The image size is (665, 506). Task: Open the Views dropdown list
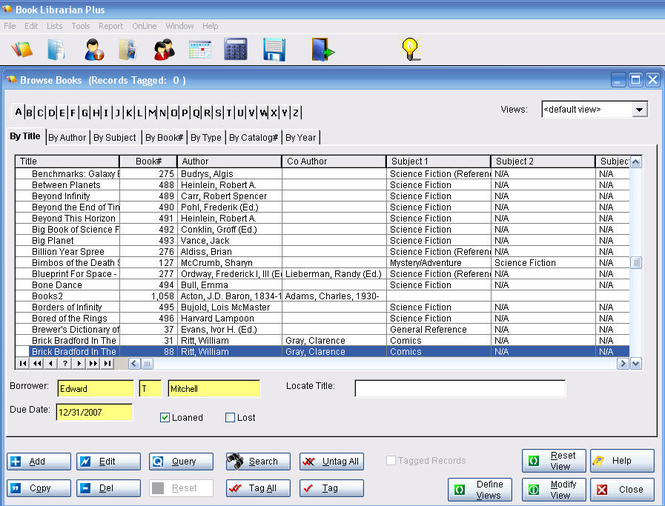(x=639, y=110)
